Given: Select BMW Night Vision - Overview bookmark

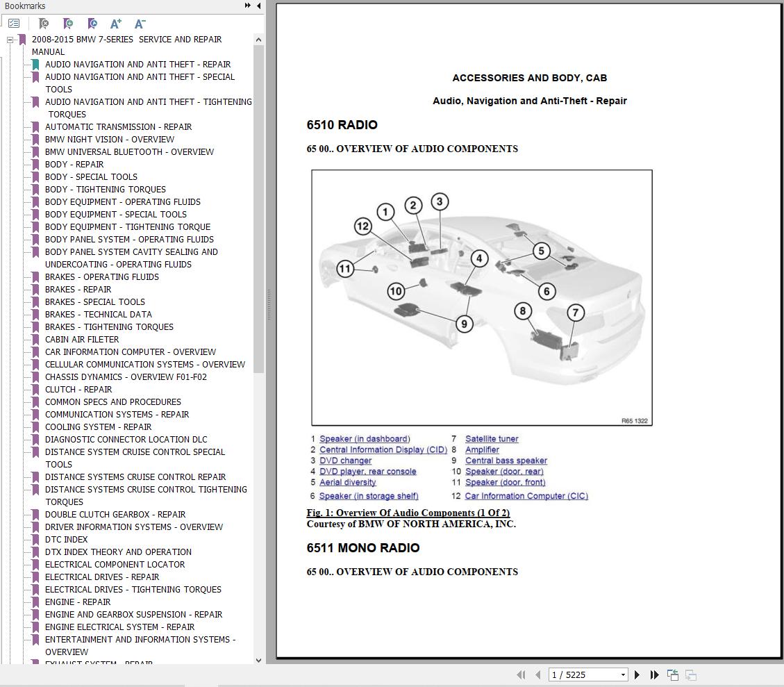Looking at the screenshot, I should 110,140.
